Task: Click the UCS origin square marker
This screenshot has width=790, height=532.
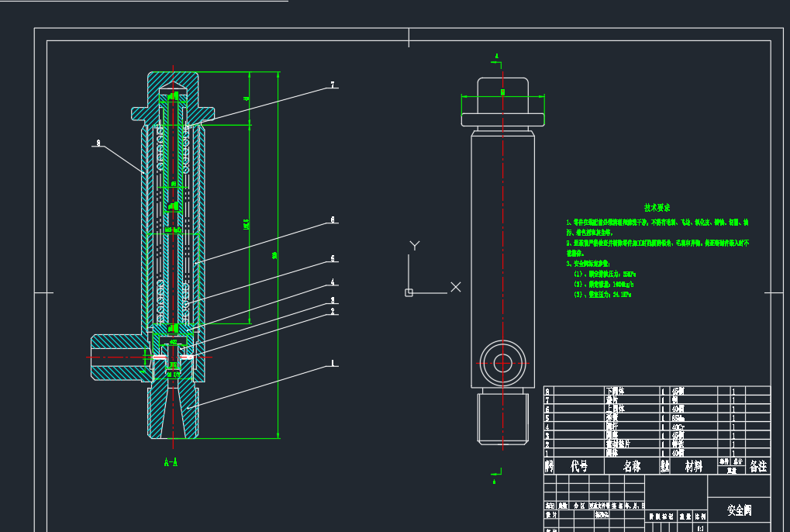Action: tap(409, 292)
